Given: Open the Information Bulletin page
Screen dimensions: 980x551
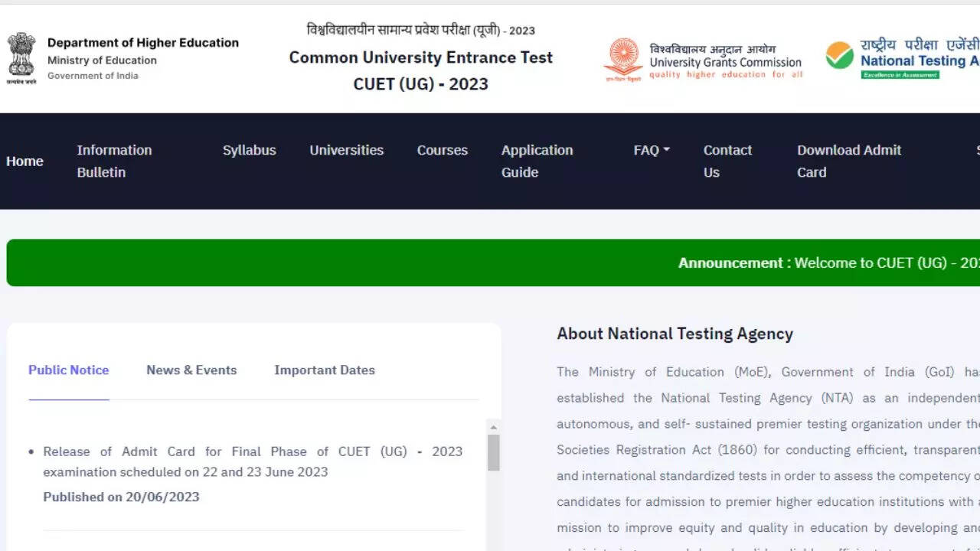Looking at the screenshot, I should [114, 161].
